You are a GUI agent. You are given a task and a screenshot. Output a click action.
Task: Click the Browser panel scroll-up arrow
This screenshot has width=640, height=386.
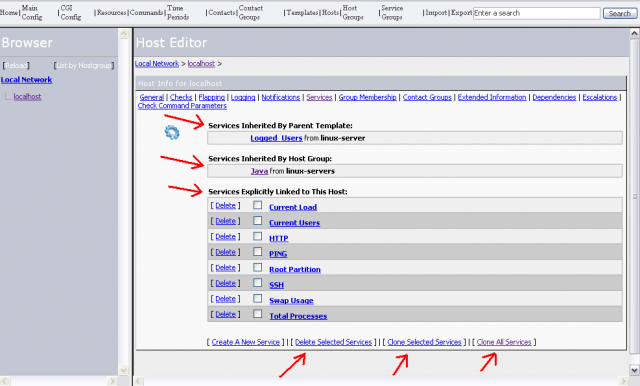click(124, 33)
